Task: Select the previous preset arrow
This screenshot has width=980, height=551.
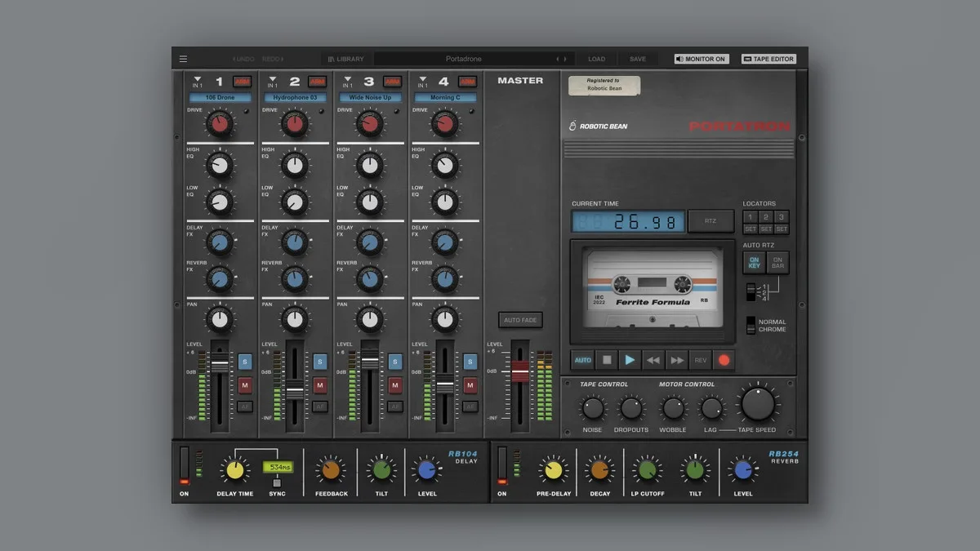Action: (559, 59)
